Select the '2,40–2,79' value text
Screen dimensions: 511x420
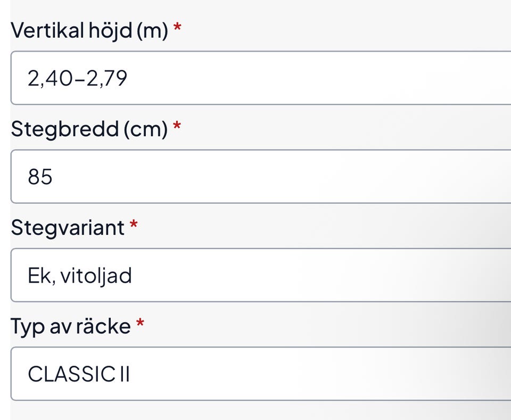(78, 79)
